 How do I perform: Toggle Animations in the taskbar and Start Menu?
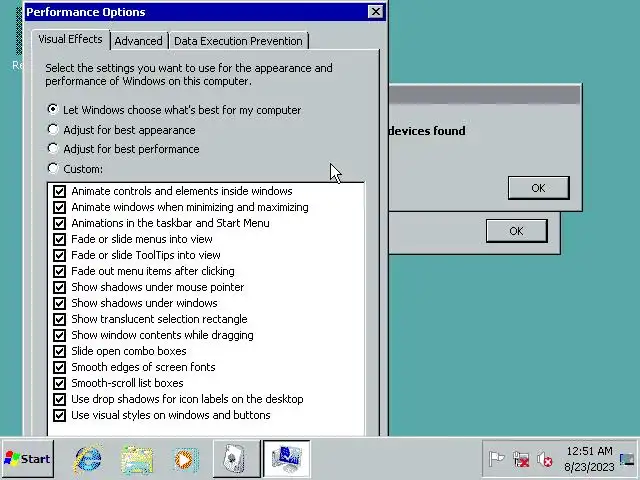[60, 223]
